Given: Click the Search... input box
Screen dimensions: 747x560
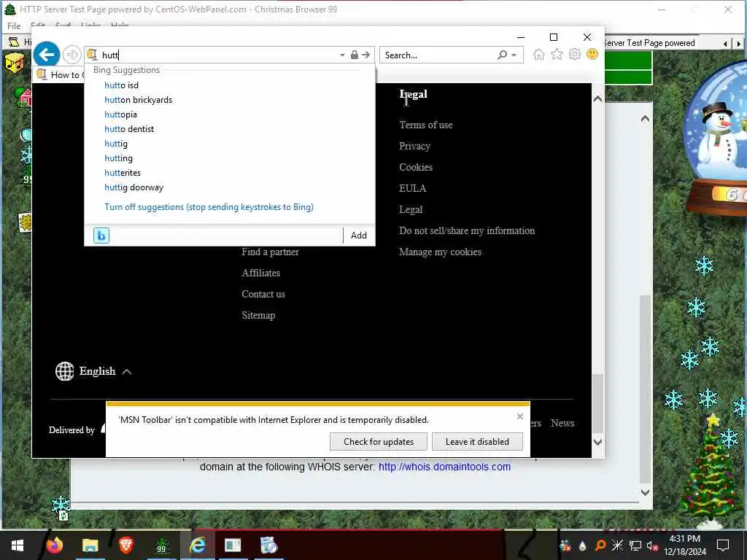Looking at the screenshot, I should pos(438,55).
